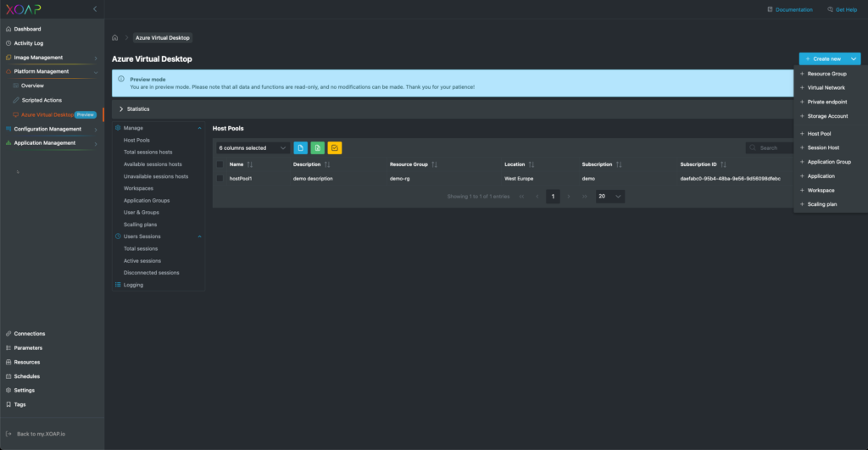This screenshot has width=868, height=450.
Task: Sort by Name column arrows
Action: 250,164
